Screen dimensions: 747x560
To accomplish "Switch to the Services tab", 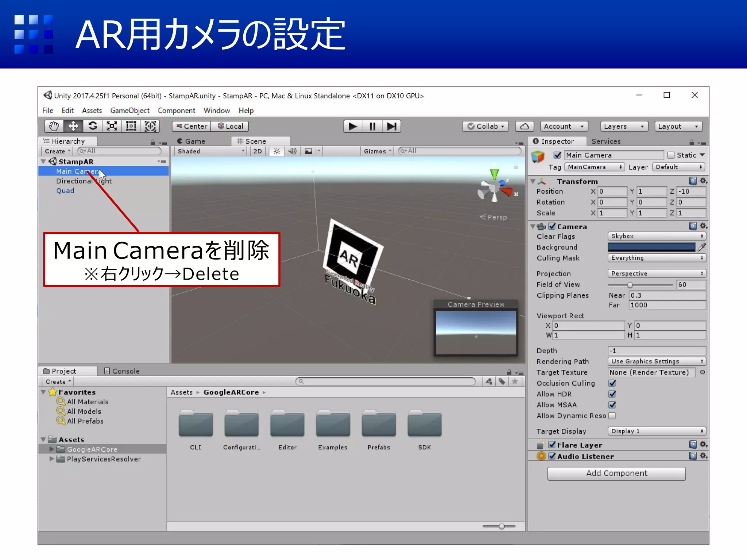I will coord(606,141).
